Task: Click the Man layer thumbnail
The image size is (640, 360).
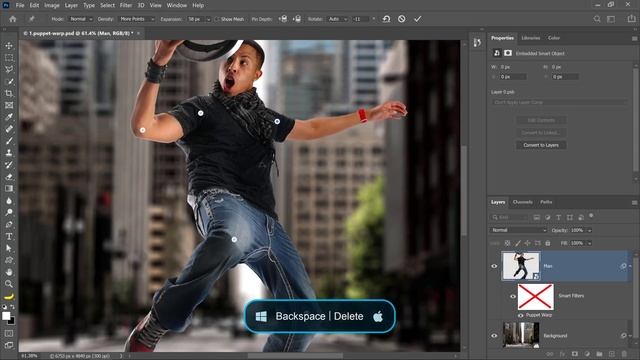Action: click(x=521, y=266)
